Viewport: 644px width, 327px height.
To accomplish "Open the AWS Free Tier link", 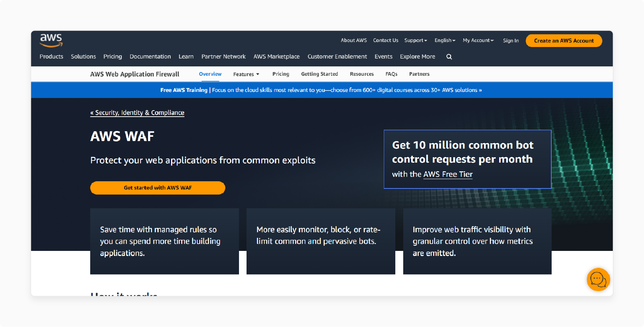I will coord(448,174).
